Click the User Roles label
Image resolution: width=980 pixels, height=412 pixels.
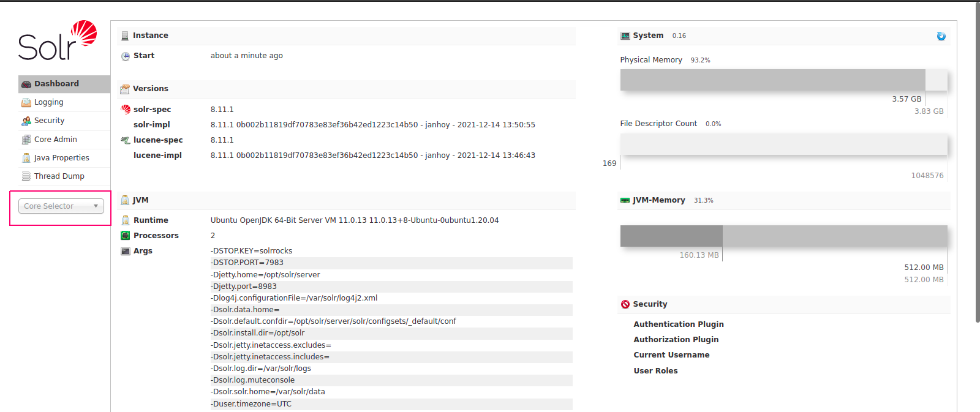tap(655, 371)
